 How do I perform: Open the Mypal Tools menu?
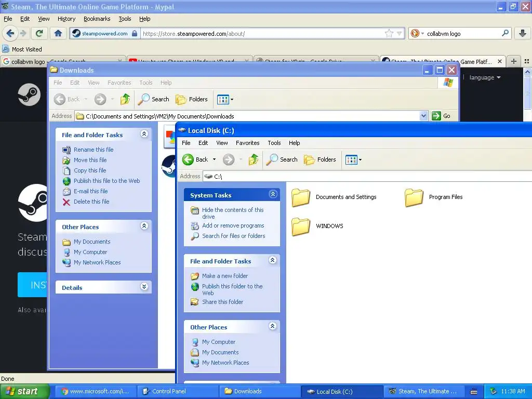125,19
